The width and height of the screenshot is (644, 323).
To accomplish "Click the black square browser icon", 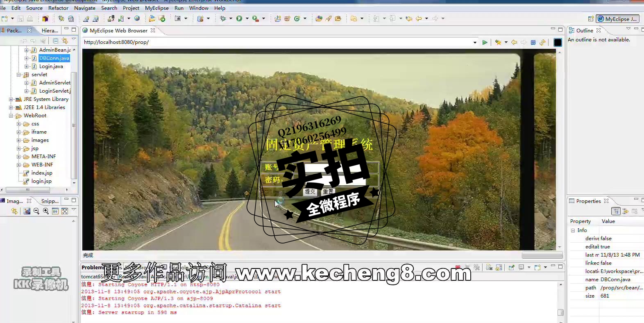I will pos(558,42).
